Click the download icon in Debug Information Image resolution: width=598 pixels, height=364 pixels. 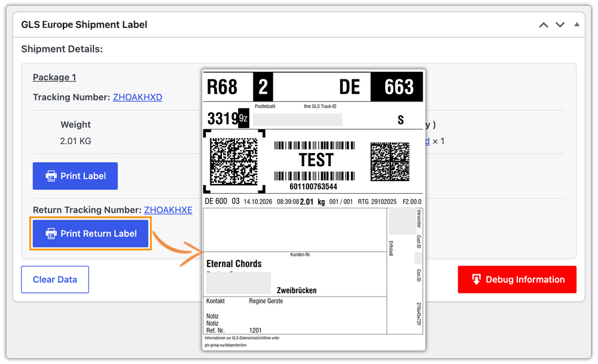pyautogui.click(x=477, y=279)
